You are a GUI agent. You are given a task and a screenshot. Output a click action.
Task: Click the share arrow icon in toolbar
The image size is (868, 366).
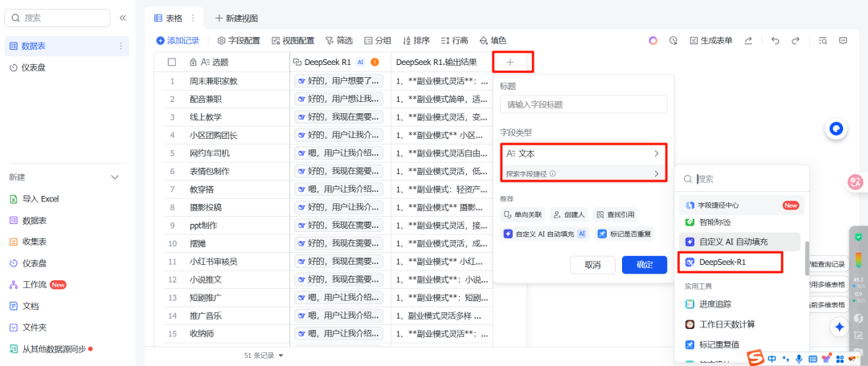pyautogui.click(x=748, y=40)
